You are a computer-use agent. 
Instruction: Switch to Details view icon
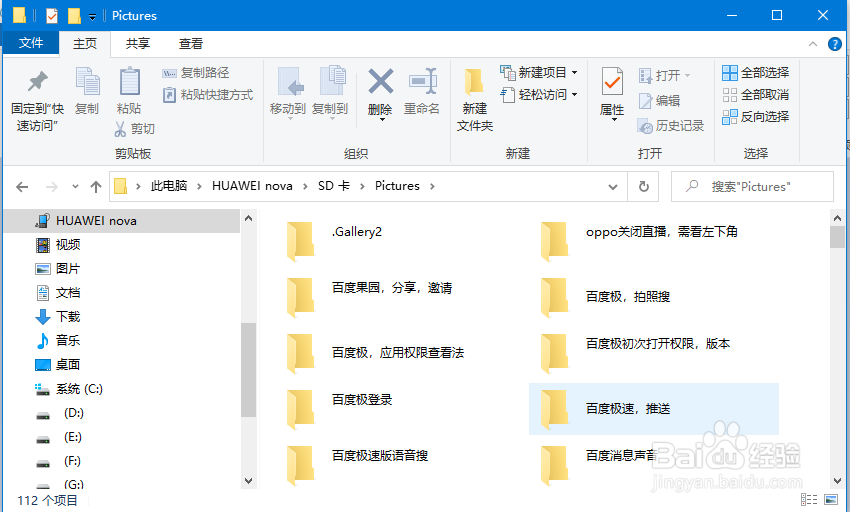(809, 500)
